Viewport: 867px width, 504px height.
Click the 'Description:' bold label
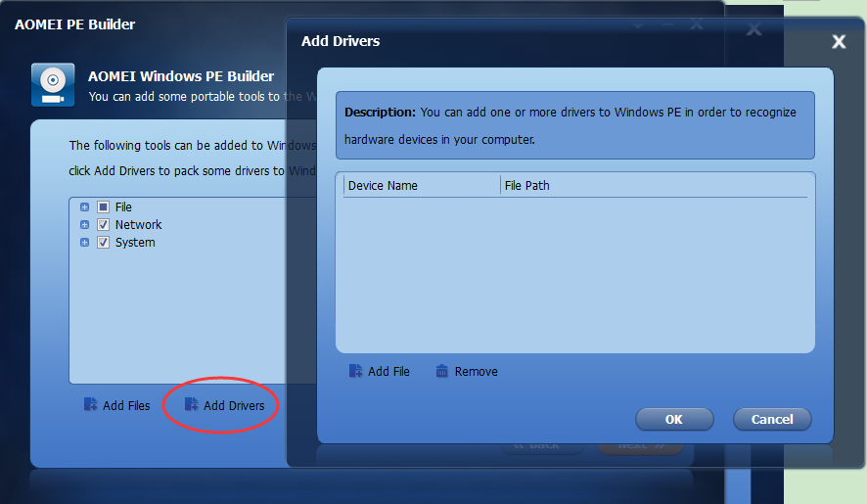click(x=380, y=113)
